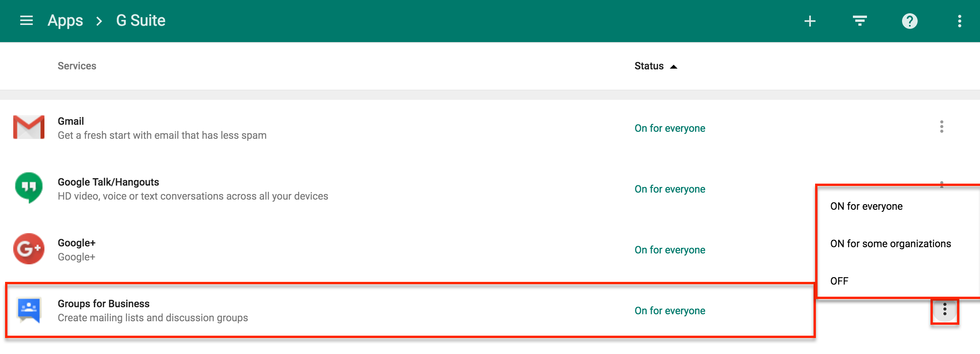
Task: Open the header more options menu
Action: [x=959, y=21]
